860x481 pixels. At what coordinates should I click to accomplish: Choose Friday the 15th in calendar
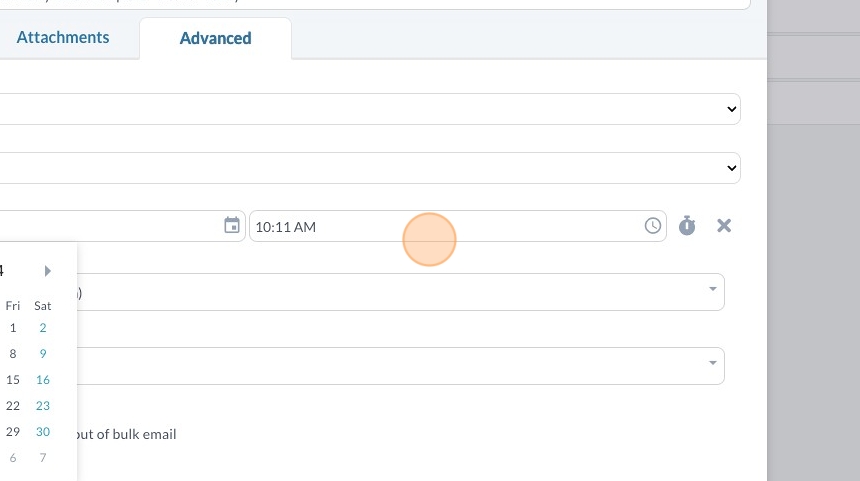[13, 380]
